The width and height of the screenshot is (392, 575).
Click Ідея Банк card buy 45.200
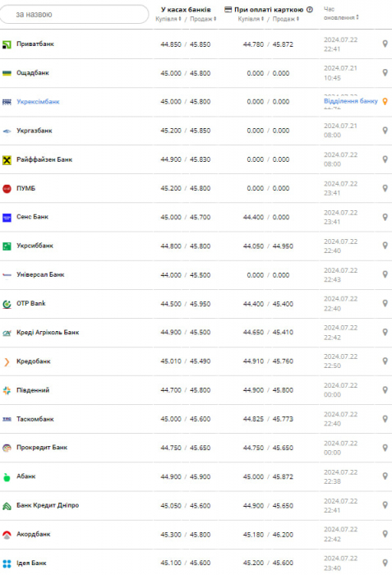[253, 563]
